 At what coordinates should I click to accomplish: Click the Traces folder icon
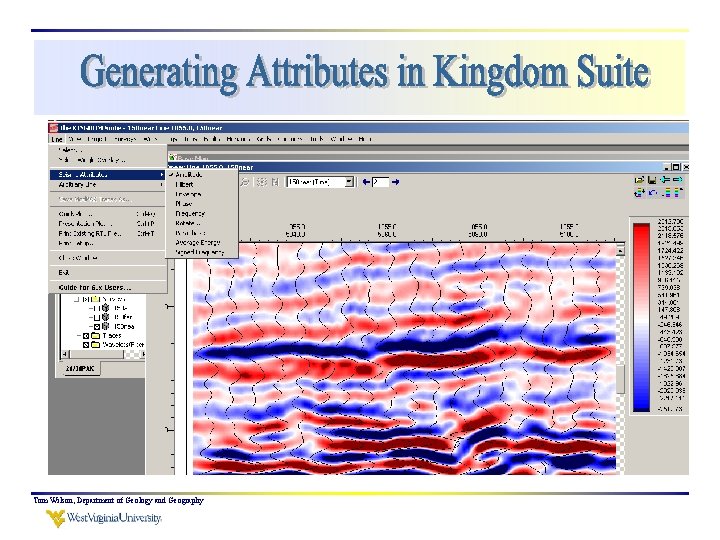click(96, 336)
